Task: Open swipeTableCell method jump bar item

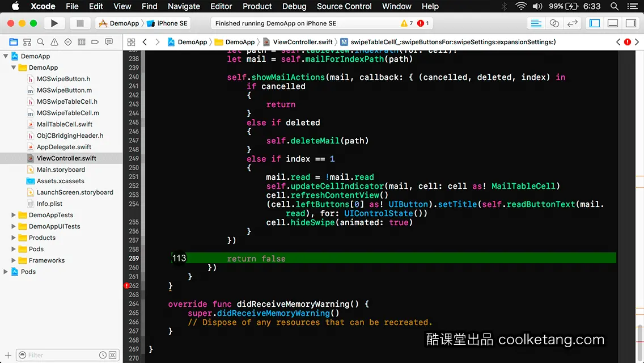Action: coord(448,42)
